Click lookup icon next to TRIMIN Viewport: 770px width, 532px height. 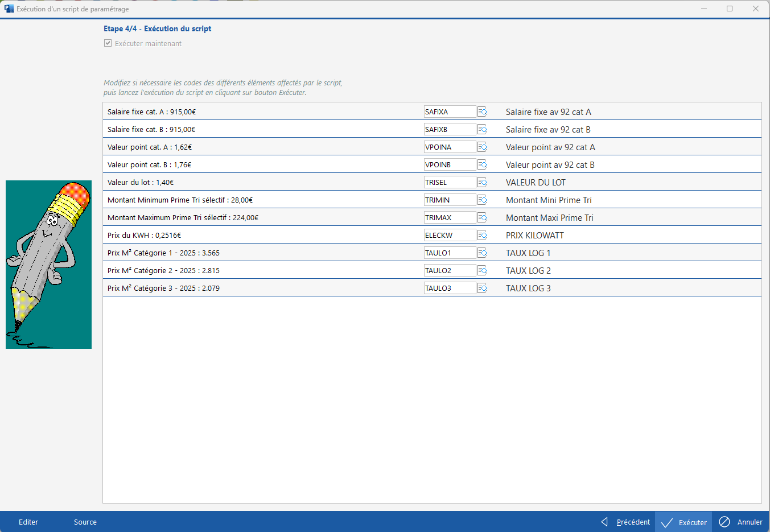pyautogui.click(x=482, y=200)
